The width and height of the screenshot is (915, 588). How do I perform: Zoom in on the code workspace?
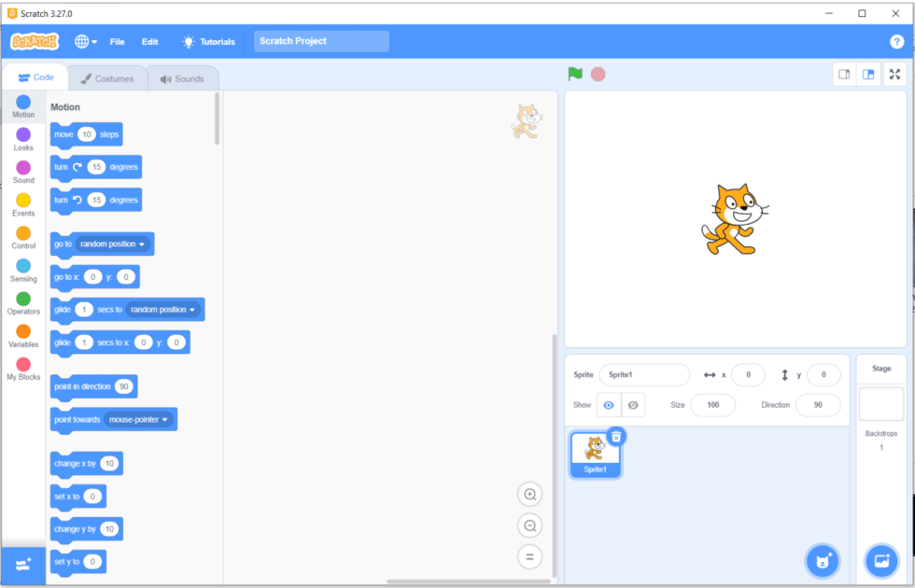tap(529, 494)
